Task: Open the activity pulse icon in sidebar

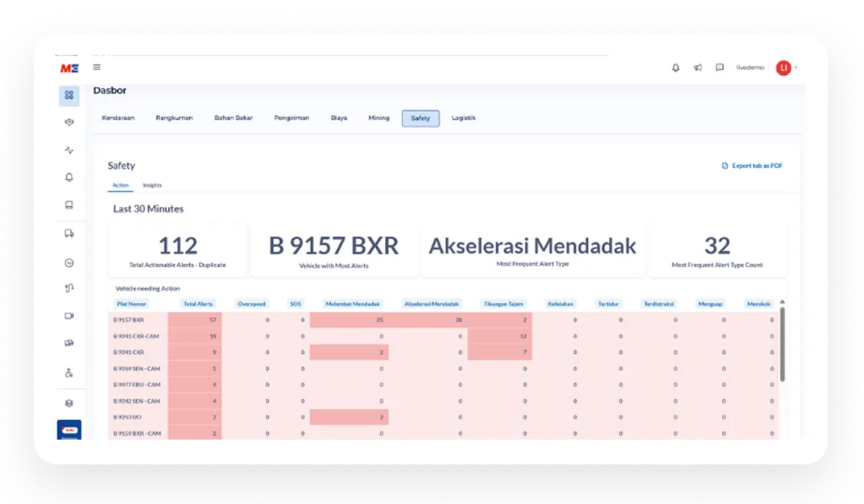Action: [x=69, y=150]
